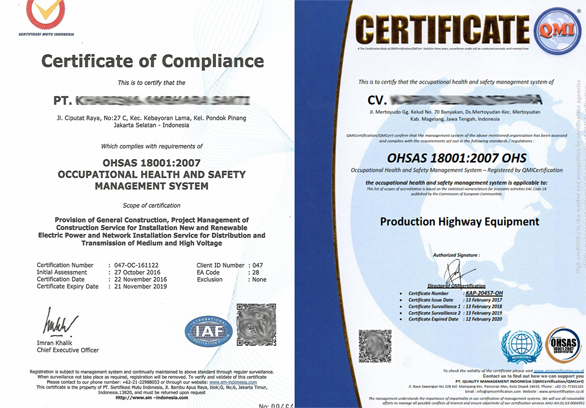This screenshot has height=408, width=586.
Task: Click the blue laurel globe accreditation badge
Action: click(522, 346)
